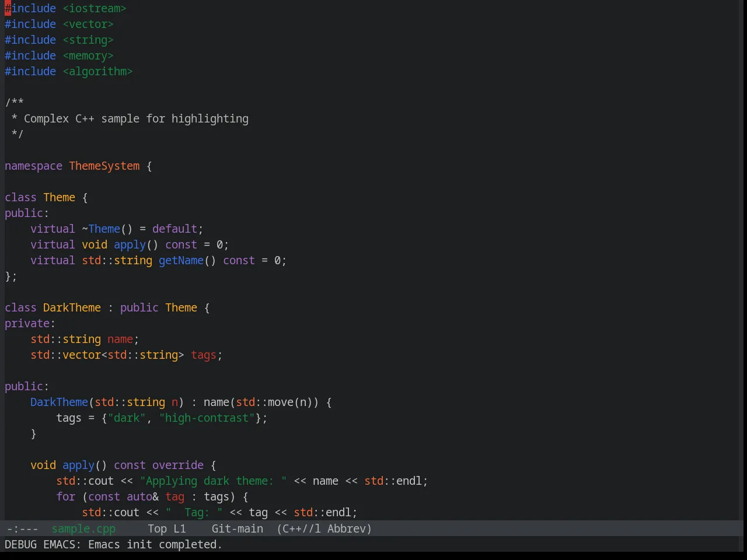Click on '<vector>' include header

click(88, 24)
